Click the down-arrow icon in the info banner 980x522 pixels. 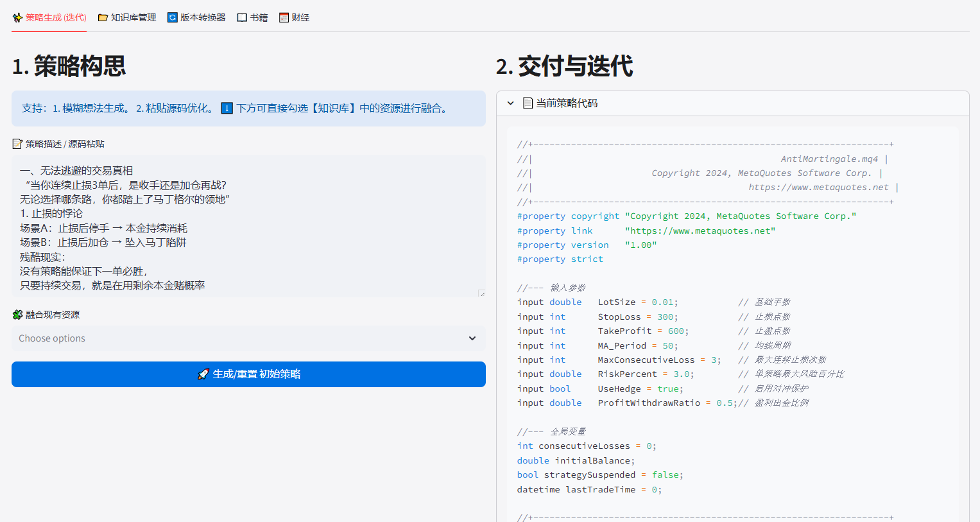point(227,108)
